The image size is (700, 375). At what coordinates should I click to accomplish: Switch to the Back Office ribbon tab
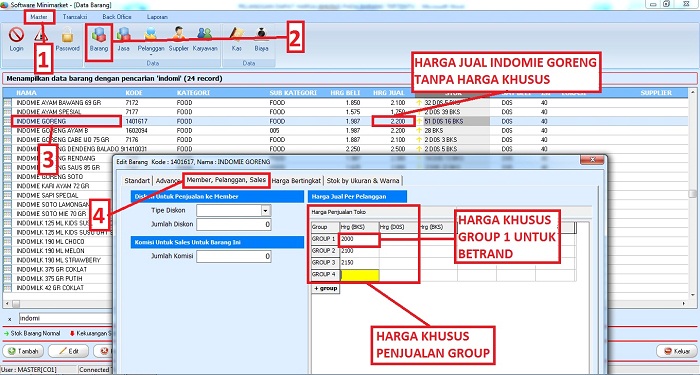(117, 17)
